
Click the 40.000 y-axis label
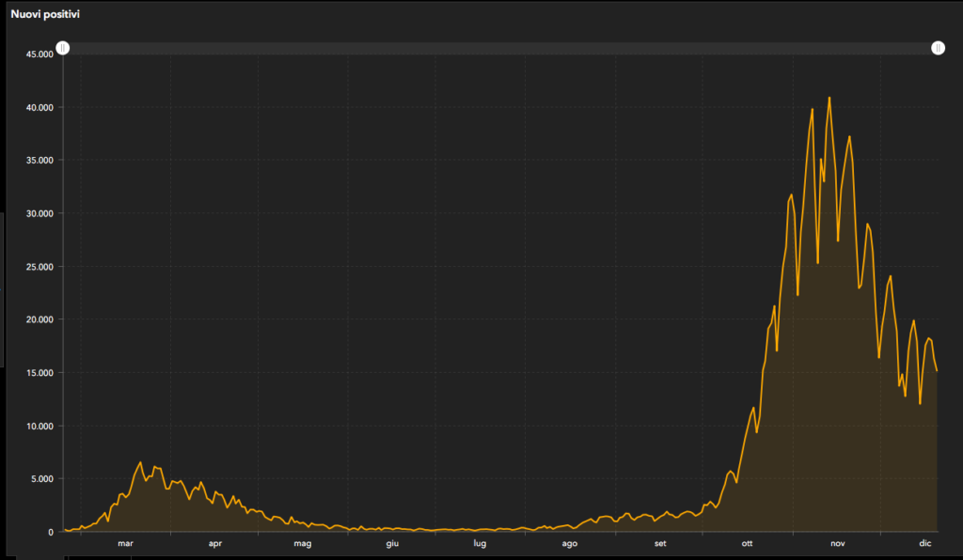coord(39,107)
